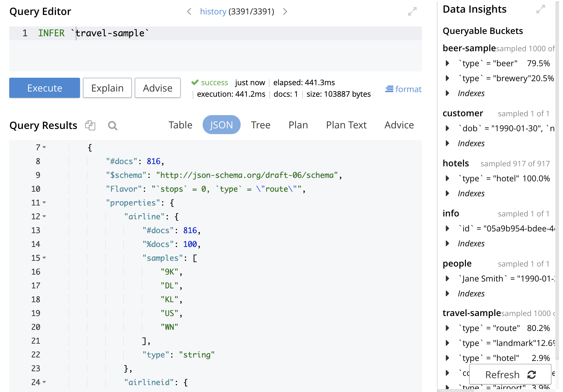Open search within query results

click(113, 126)
